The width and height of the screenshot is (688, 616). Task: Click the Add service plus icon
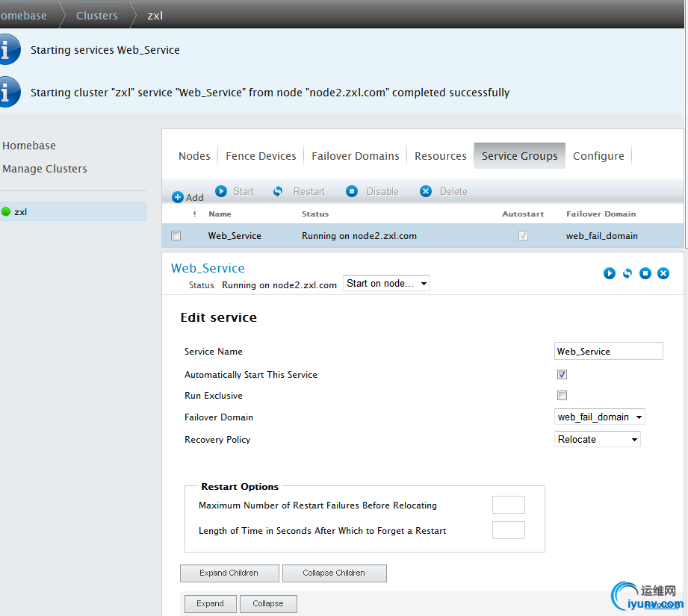pos(177,197)
